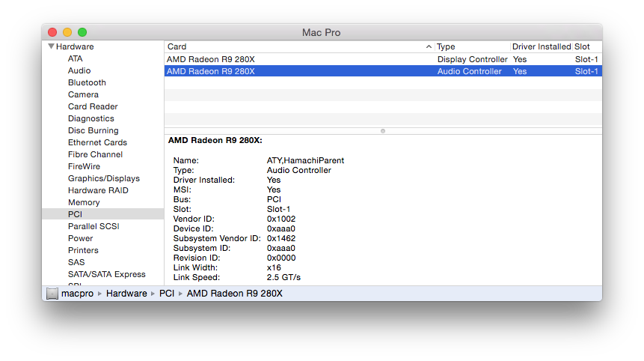
Task: Select Parallel SCSI item
Action: pos(93,226)
